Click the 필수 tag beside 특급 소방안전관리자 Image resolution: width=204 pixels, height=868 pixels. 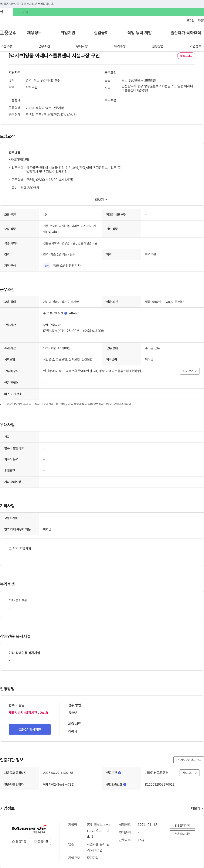click(x=47, y=266)
